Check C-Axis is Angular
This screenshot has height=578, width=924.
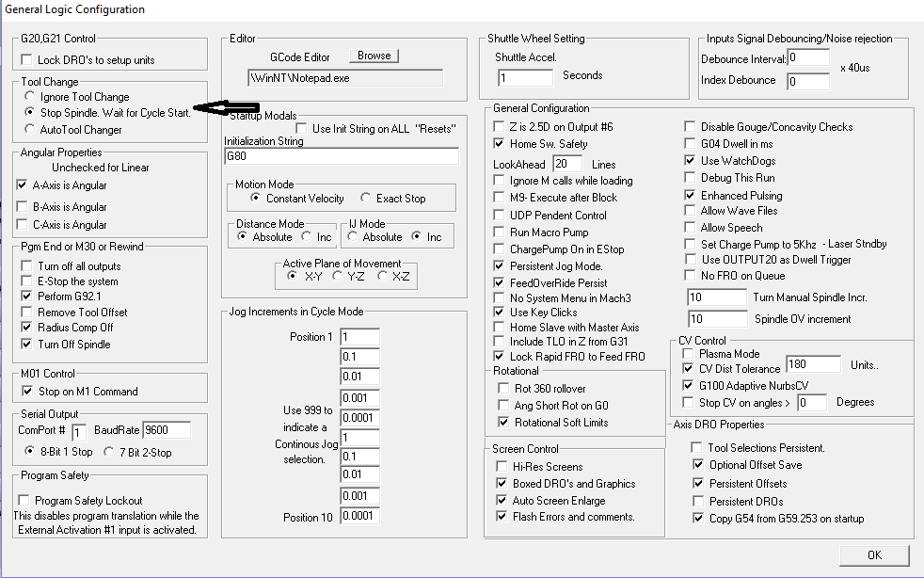click(22, 224)
